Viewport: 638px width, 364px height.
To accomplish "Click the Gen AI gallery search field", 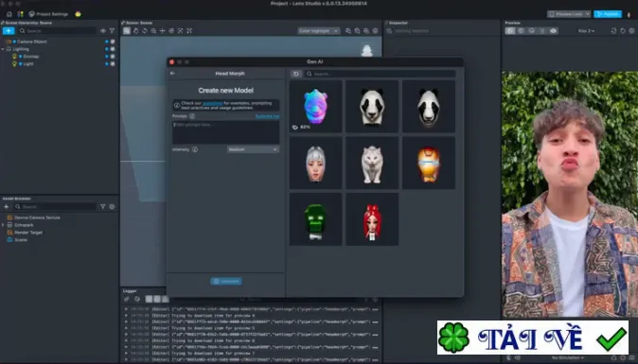I will click(x=380, y=74).
